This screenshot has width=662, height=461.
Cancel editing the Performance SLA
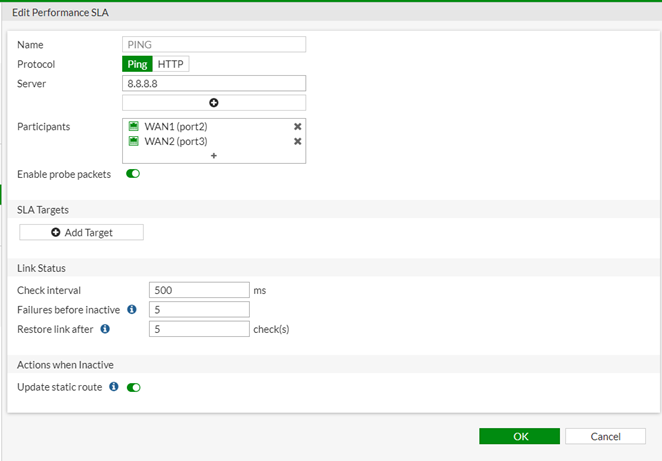coord(605,437)
